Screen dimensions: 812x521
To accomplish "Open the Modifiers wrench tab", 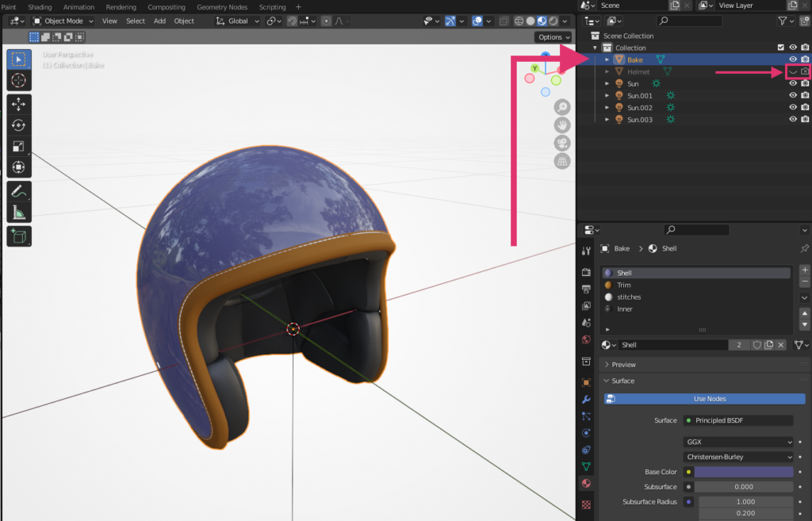I will pos(586,400).
